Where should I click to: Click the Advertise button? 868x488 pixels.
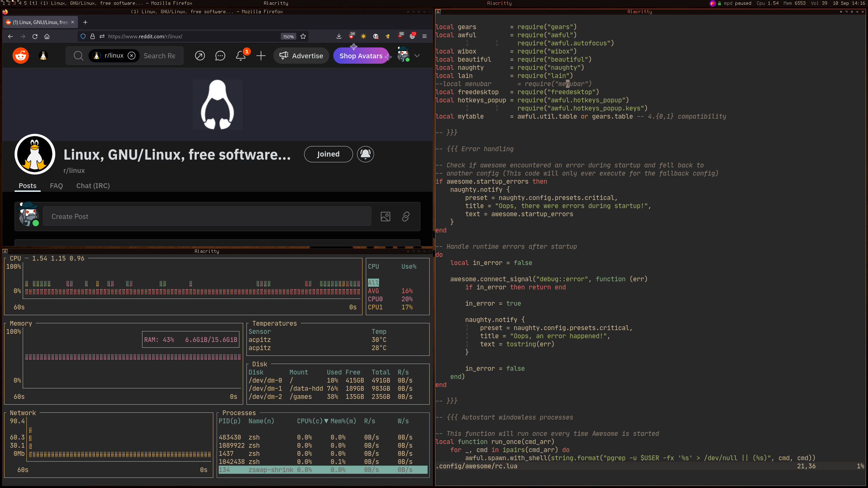click(301, 56)
